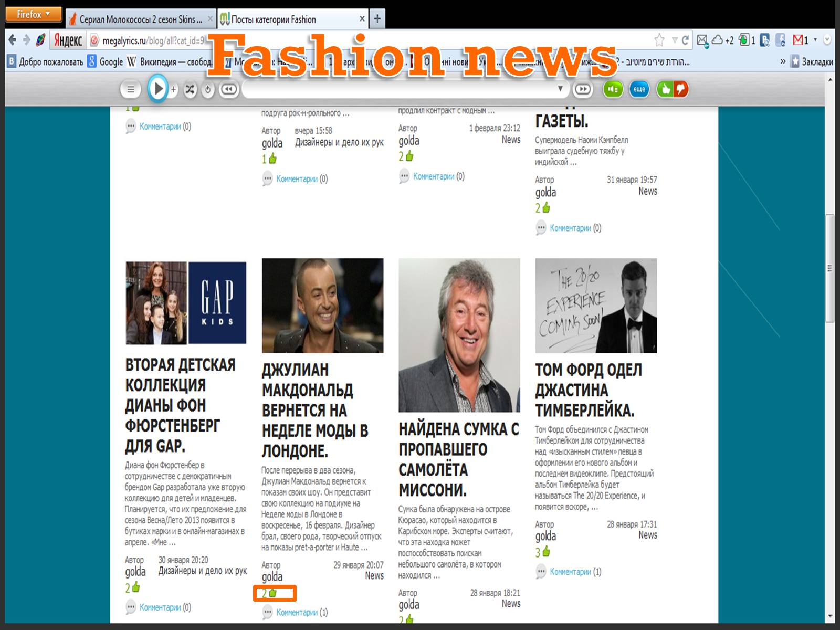The image size is (840, 630).
Task: Add the track with the plus icon
Action: (x=173, y=89)
